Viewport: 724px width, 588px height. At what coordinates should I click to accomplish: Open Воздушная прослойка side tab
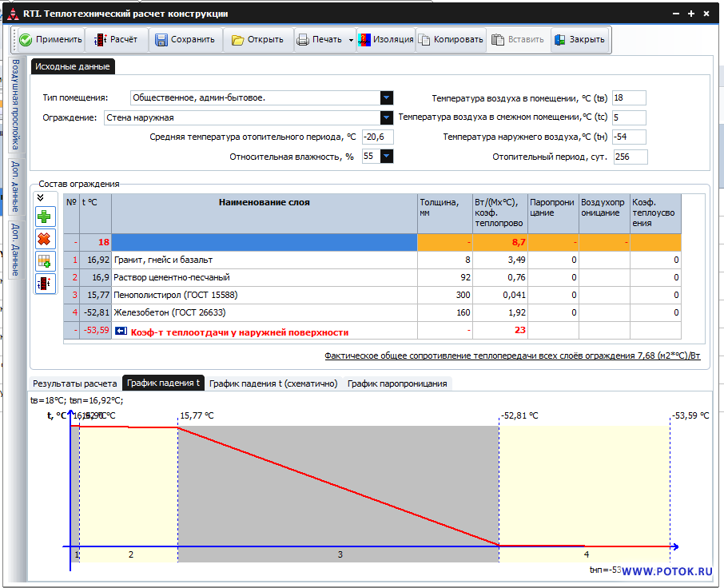pos(15,105)
